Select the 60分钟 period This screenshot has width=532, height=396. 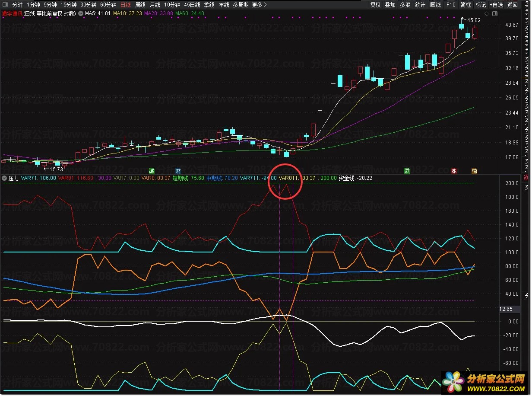(108, 5)
